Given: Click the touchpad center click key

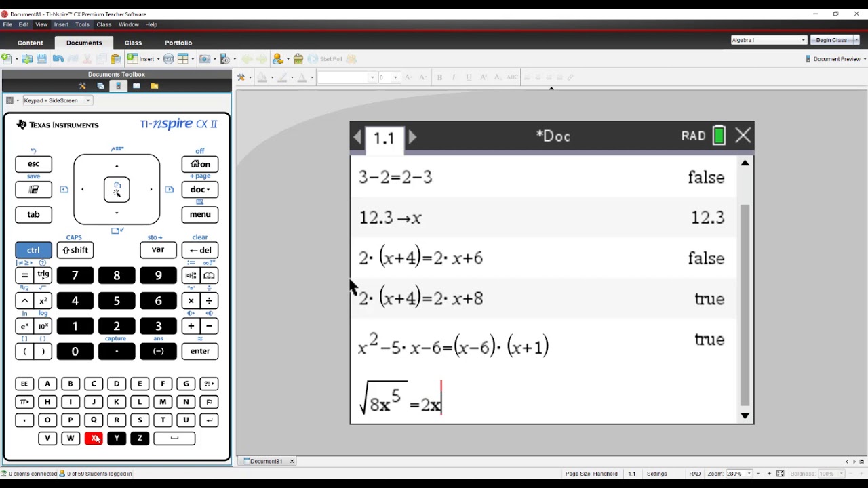Looking at the screenshot, I should [x=117, y=190].
